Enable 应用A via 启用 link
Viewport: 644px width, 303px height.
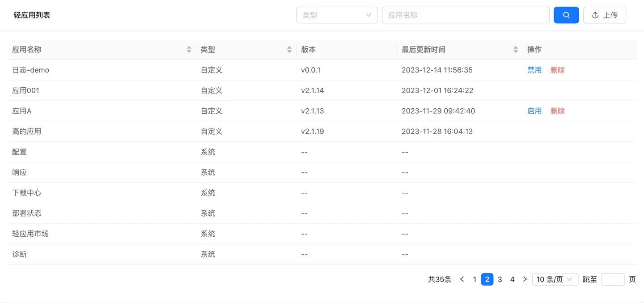(x=534, y=111)
